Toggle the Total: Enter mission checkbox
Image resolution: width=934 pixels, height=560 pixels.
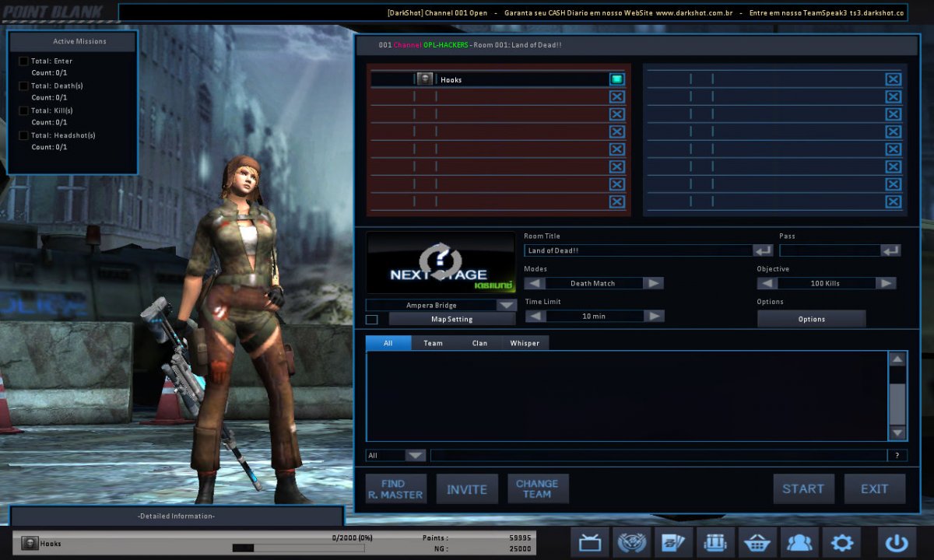point(23,61)
